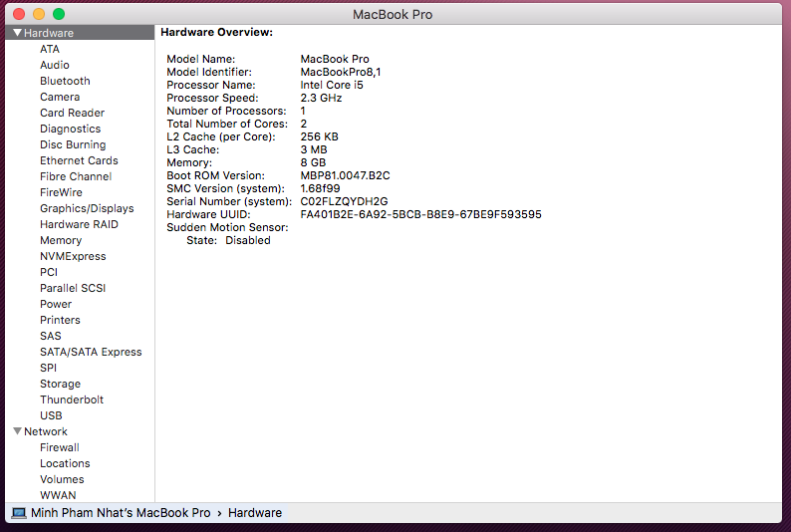The image size is (791, 532).
Task: Click the Sudden Motion Sensor state Disabled
Action: [248, 240]
